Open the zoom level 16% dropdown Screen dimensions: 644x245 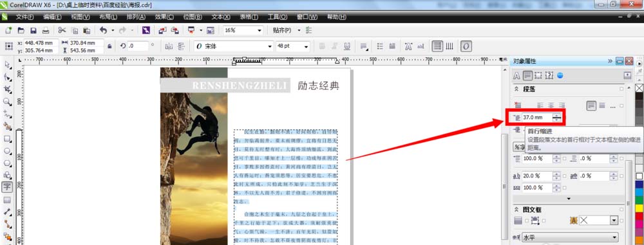(260, 31)
